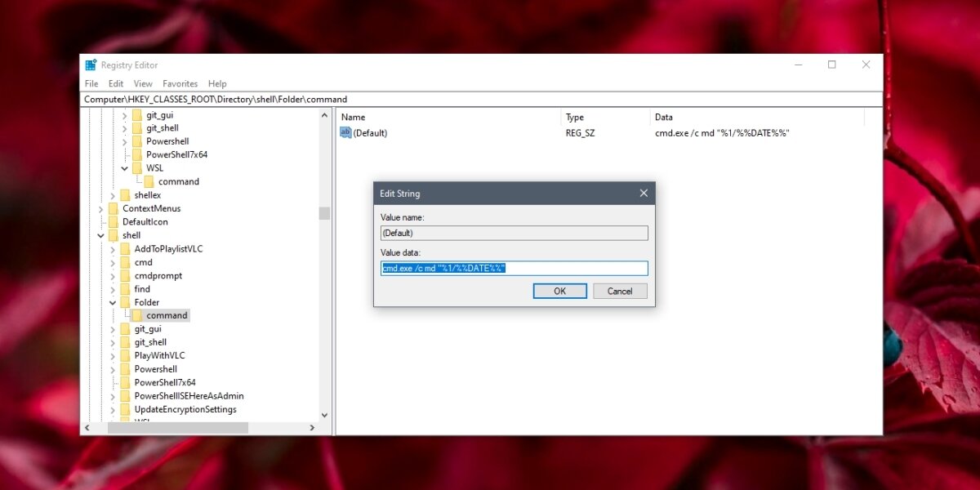Click the PlayWithVLC folder icon
This screenshot has height=490, width=980.
click(125, 355)
